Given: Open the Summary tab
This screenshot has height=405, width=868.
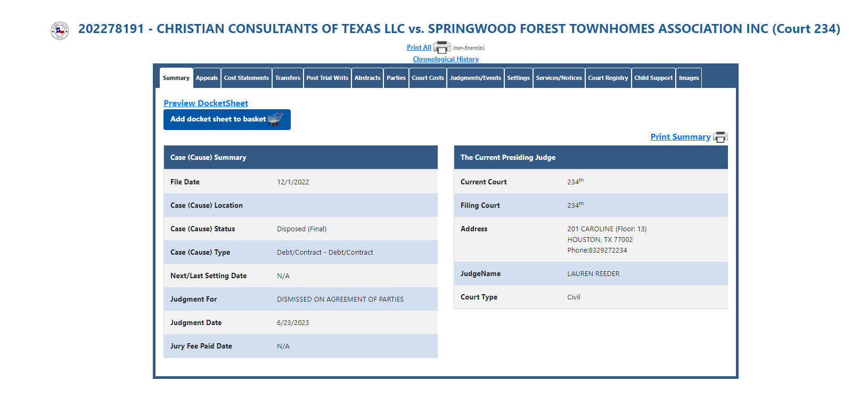Looking at the screenshot, I should (x=176, y=78).
